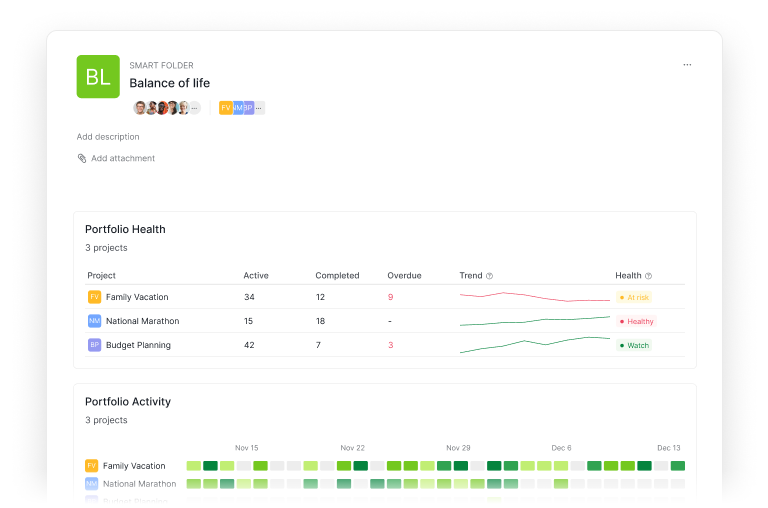Click the first National Marathon activity cell
The image size is (768, 508).
(193, 484)
